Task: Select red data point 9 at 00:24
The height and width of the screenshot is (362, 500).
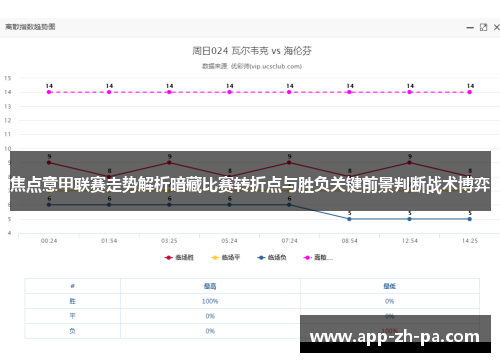Action: point(49,163)
